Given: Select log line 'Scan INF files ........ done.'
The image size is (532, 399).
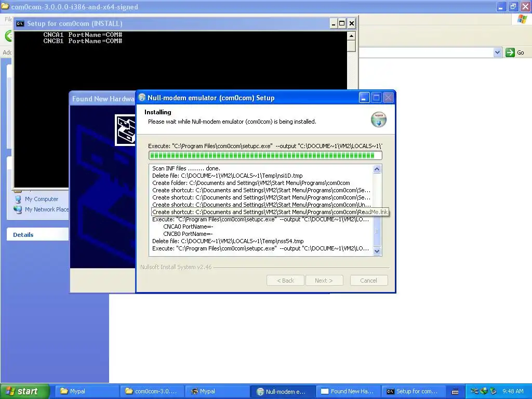Looking at the screenshot, I should coord(187,168).
